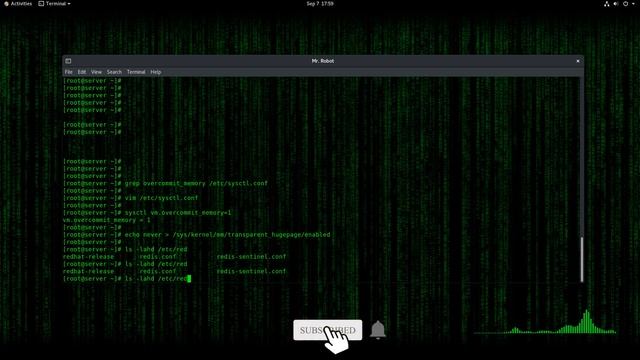The height and width of the screenshot is (360, 640).
Task: Click the terminal vertical scrollbar thumb
Action: click(582, 259)
